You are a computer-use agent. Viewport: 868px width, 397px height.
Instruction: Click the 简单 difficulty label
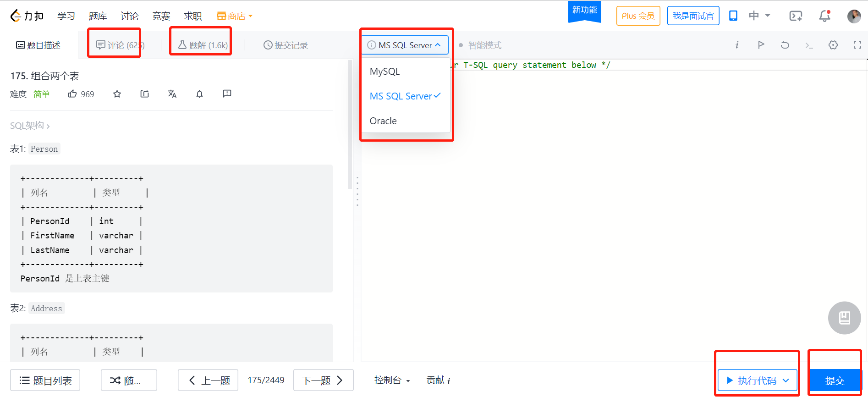pos(41,94)
